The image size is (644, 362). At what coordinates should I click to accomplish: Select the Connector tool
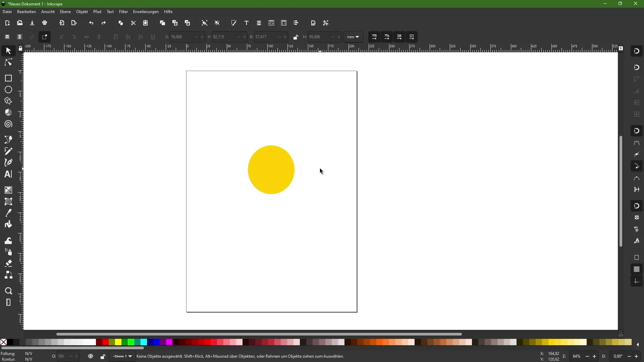[8, 275]
